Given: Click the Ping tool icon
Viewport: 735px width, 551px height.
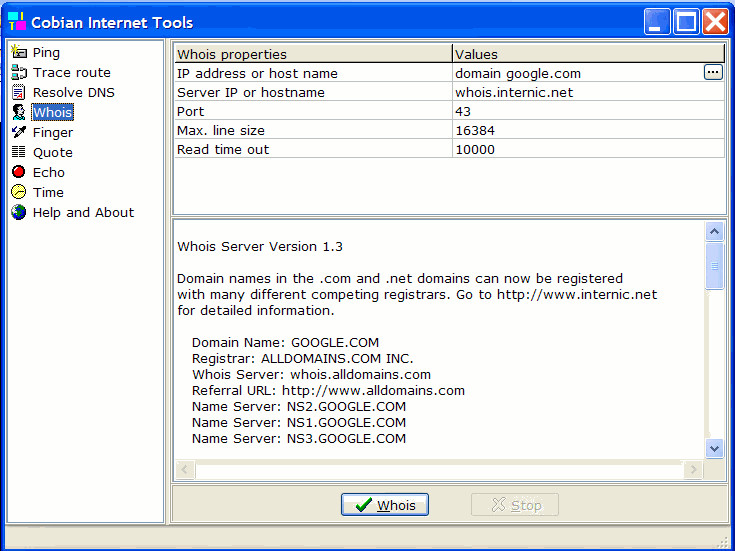Looking at the screenshot, I should [19, 52].
